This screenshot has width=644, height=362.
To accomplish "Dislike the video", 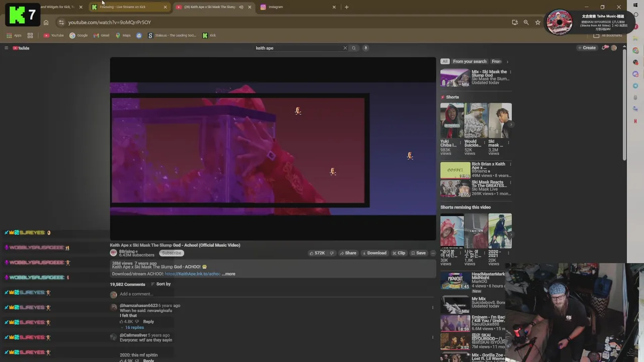I will (x=332, y=253).
